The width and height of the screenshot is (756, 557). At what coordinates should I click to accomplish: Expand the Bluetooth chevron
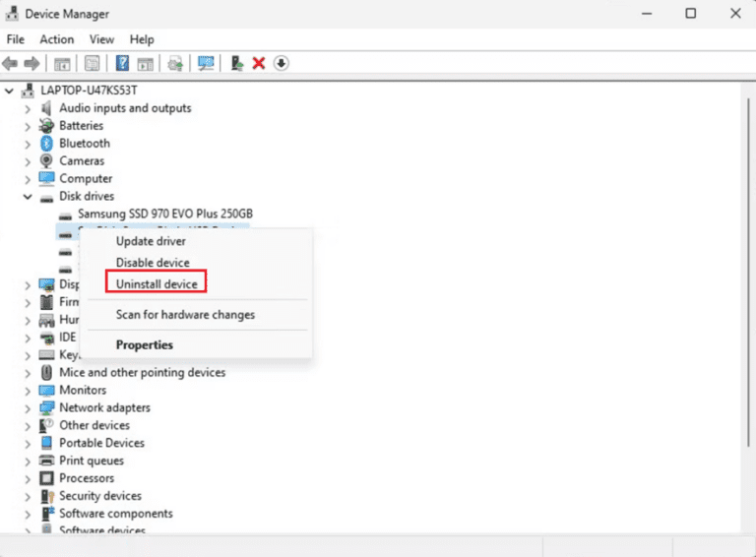pos(28,145)
